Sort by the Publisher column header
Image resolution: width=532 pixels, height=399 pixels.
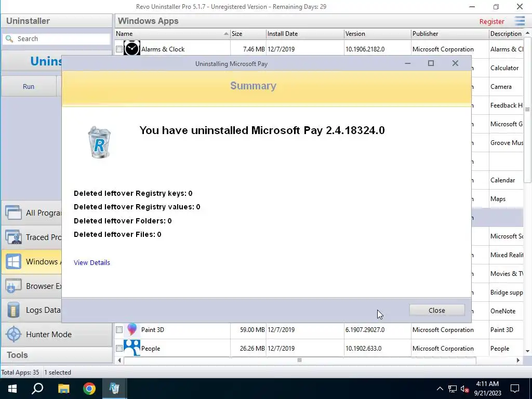coord(449,34)
